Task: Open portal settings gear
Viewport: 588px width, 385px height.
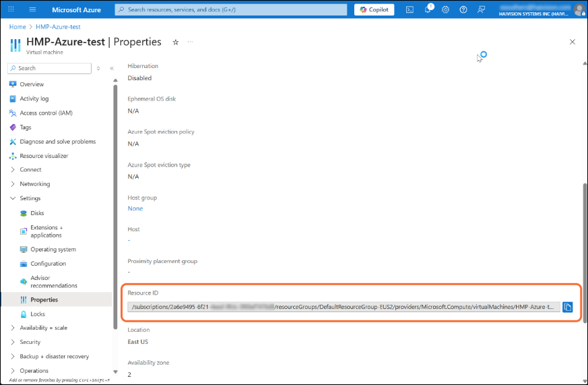Action: (x=445, y=9)
